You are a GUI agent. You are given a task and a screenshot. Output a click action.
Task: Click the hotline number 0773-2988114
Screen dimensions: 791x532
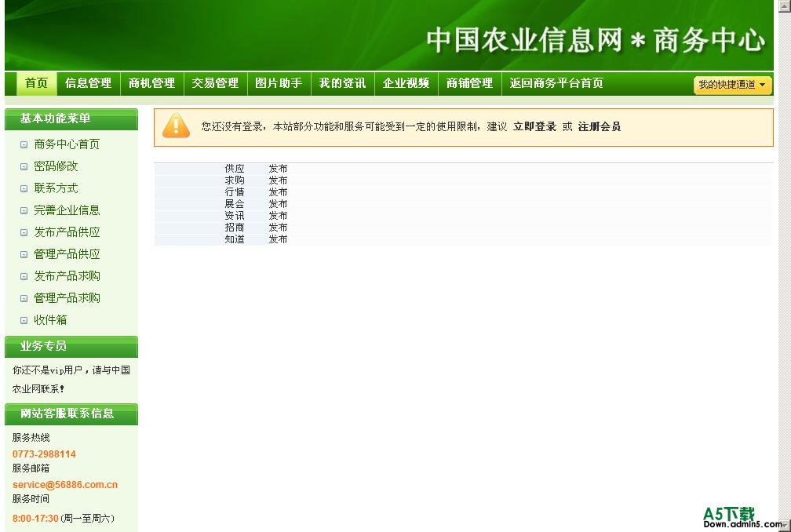45,454
